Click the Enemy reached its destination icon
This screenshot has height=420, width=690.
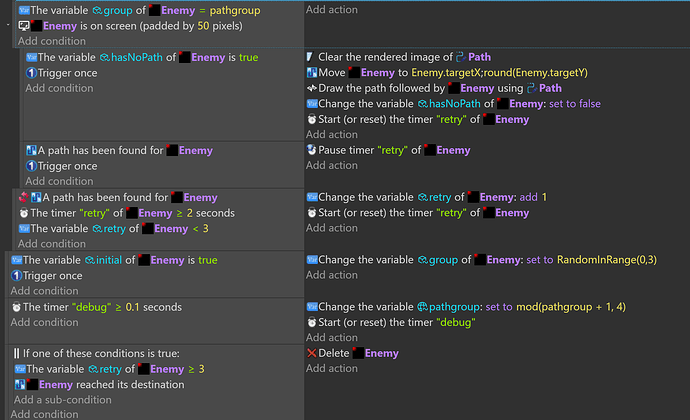(x=19, y=384)
